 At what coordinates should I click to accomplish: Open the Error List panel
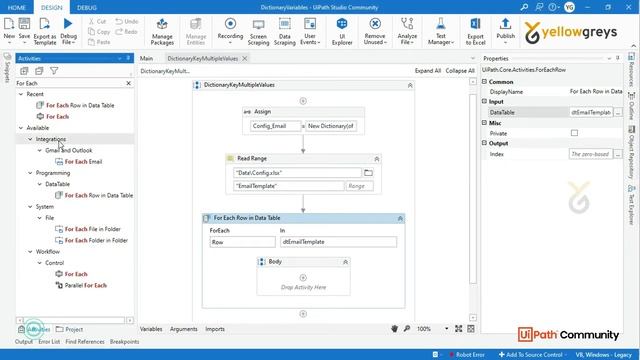coord(49,342)
